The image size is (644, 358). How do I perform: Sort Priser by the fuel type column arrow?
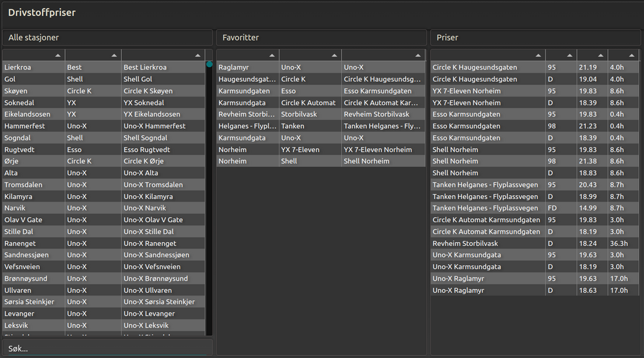569,55
